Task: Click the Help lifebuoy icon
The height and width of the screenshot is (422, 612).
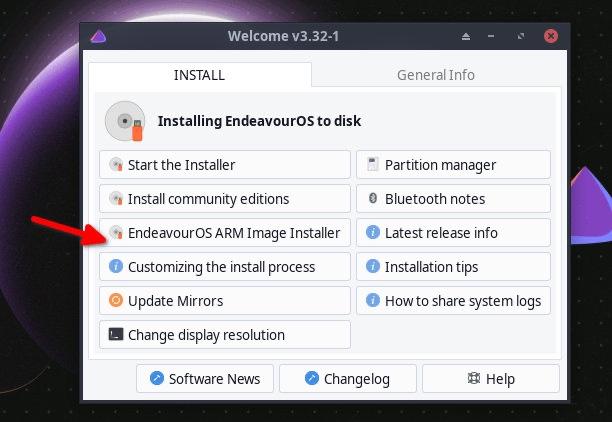Action: [473, 379]
